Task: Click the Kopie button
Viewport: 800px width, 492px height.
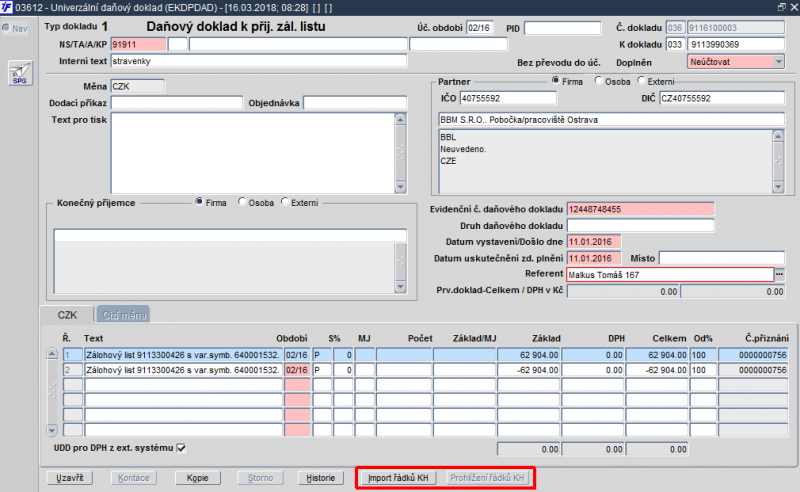Action: pos(197,478)
